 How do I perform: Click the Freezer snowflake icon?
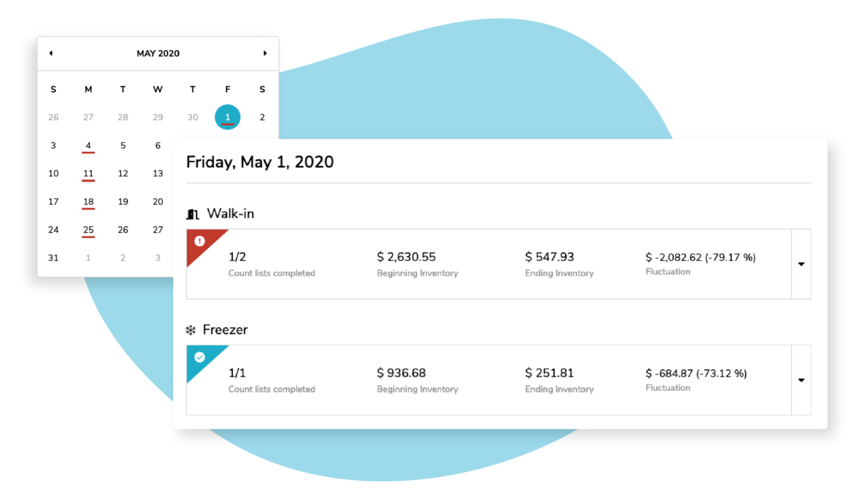point(191,330)
